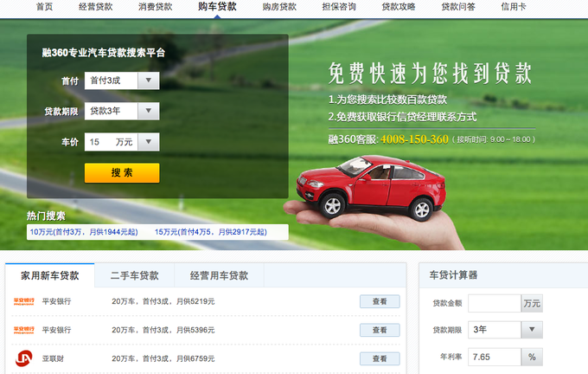Switch to the 二手车贷款 tab

point(135,275)
